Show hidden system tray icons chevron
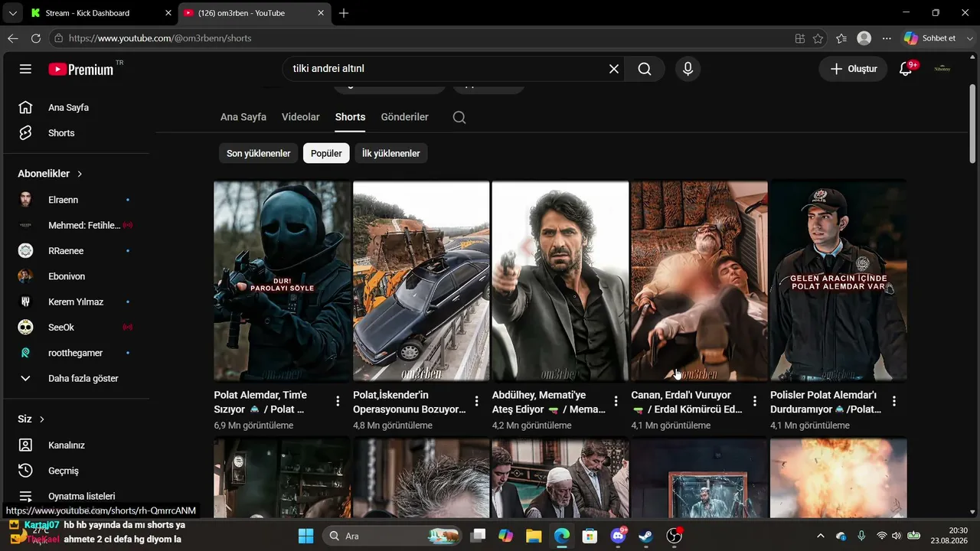980x551 pixels. click(x=821, y=536)
